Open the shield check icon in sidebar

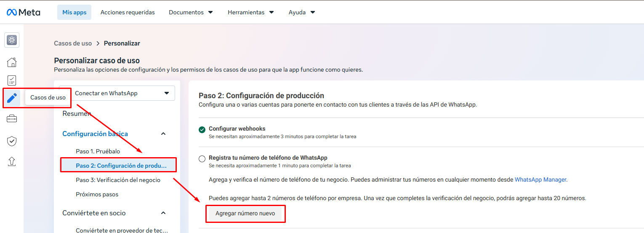point(12,141)
